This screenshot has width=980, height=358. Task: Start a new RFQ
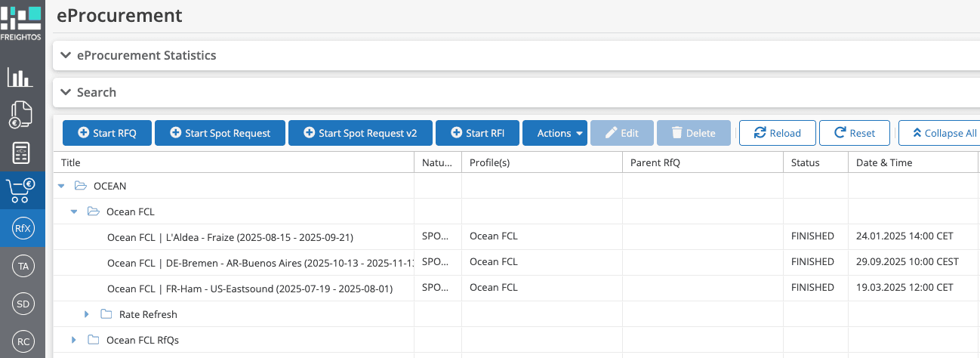click(x=107, y=133)
